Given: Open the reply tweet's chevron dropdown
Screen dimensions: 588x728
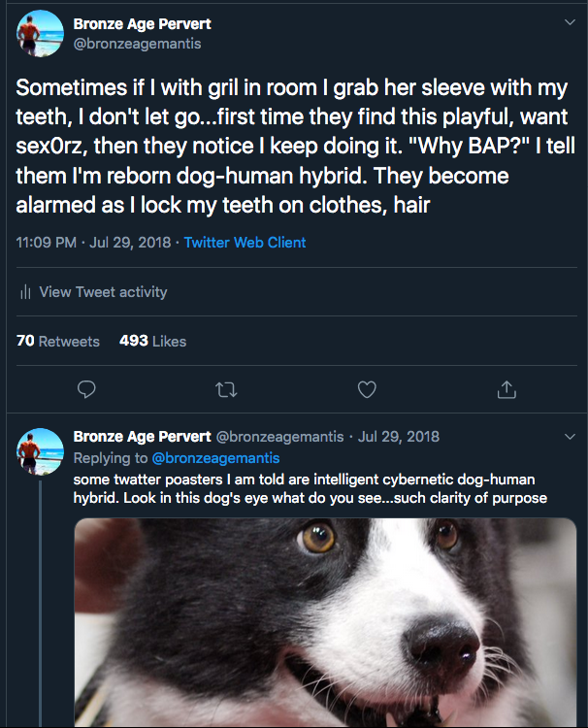Looking at the screenshot, I should [570, 437].
